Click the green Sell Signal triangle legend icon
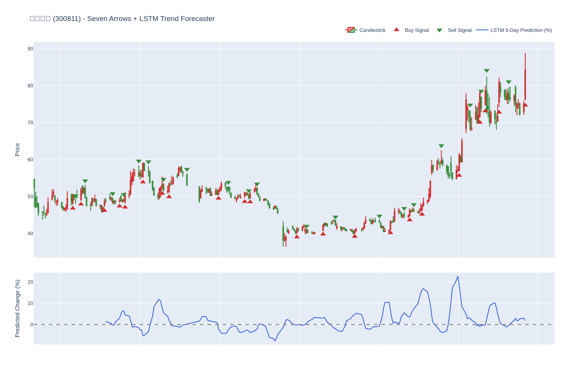588x378 pixels. 439,30
